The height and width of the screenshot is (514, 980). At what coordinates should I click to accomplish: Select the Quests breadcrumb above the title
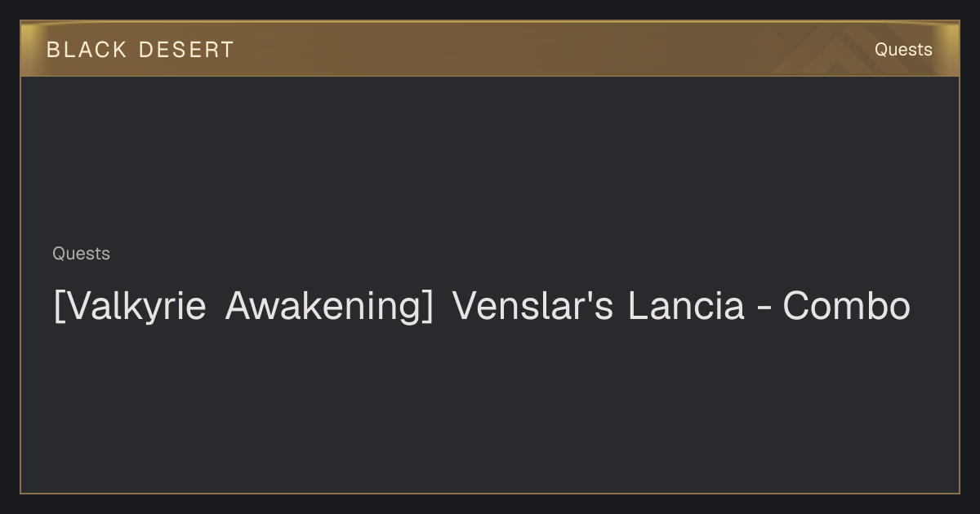[81, 254]
